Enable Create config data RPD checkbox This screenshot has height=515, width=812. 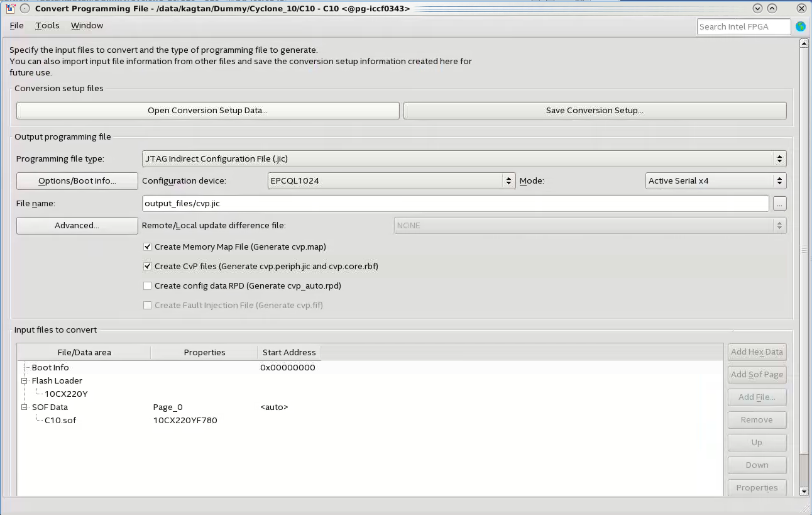pyautogui.click(x=148, y=286)
